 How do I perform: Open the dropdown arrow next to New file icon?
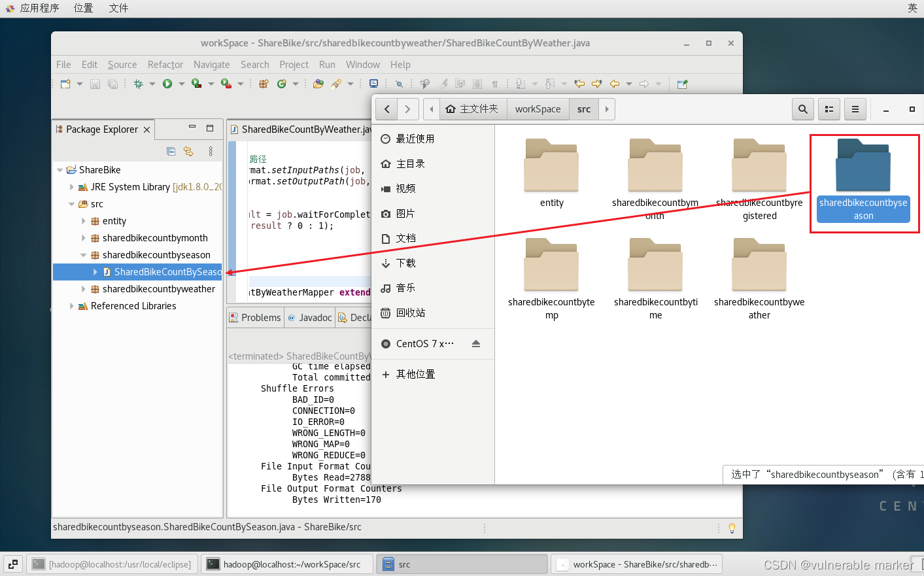tap(80, 84)
